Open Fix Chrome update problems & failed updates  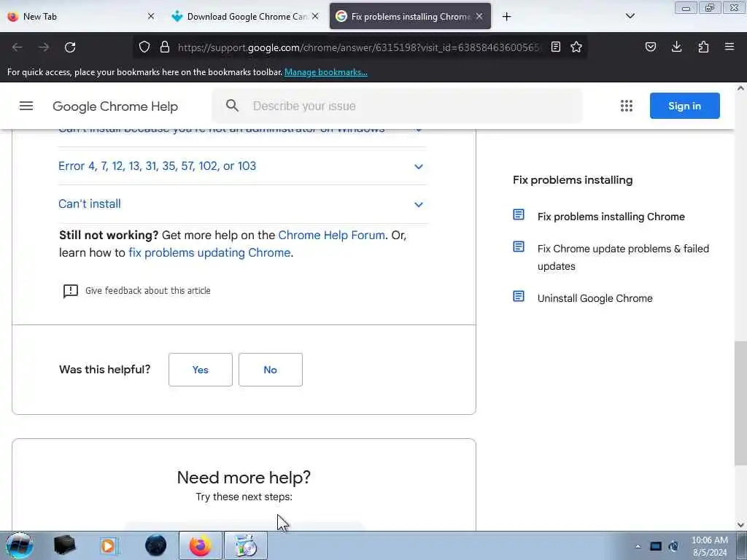pyautogui.click(x=623, y=257)
